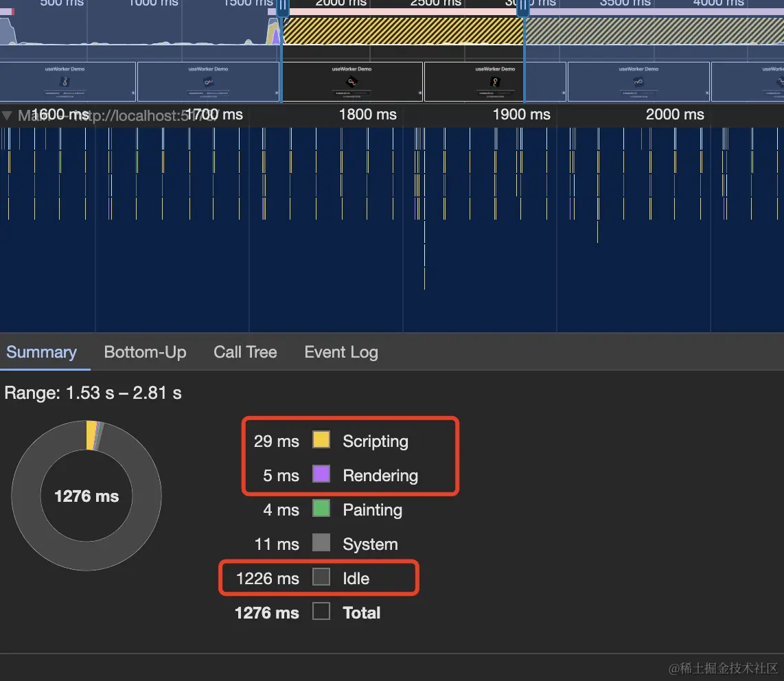Click the empty Total legend swatch
The image size is (784, 681).
tap(321, 611)
